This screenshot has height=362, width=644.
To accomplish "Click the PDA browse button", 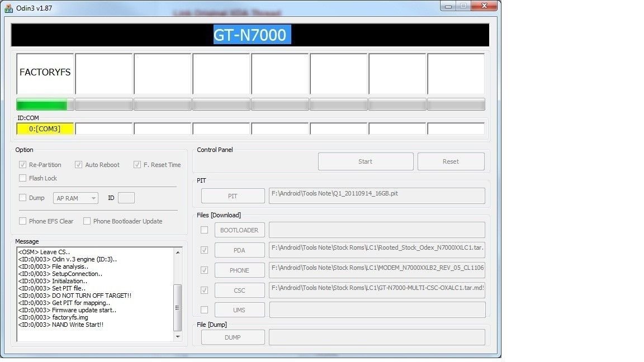I will pos(239,250).
